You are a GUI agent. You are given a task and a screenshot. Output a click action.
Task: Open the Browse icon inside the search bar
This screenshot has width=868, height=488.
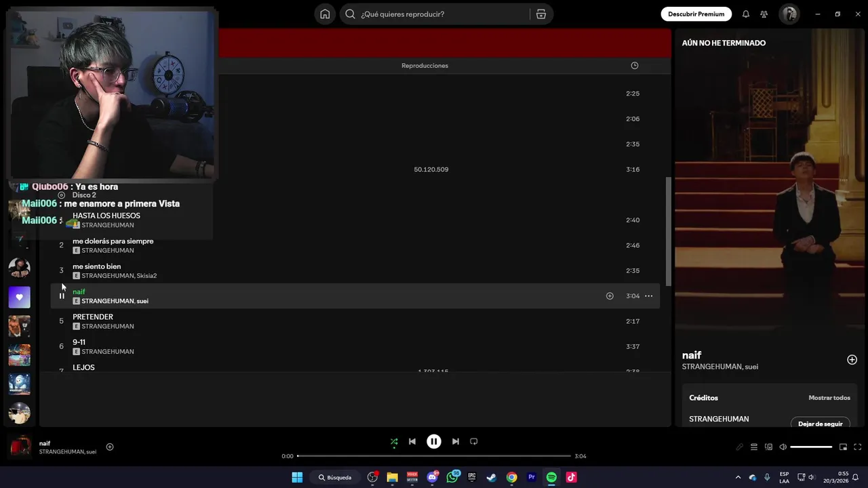(541, 14)
